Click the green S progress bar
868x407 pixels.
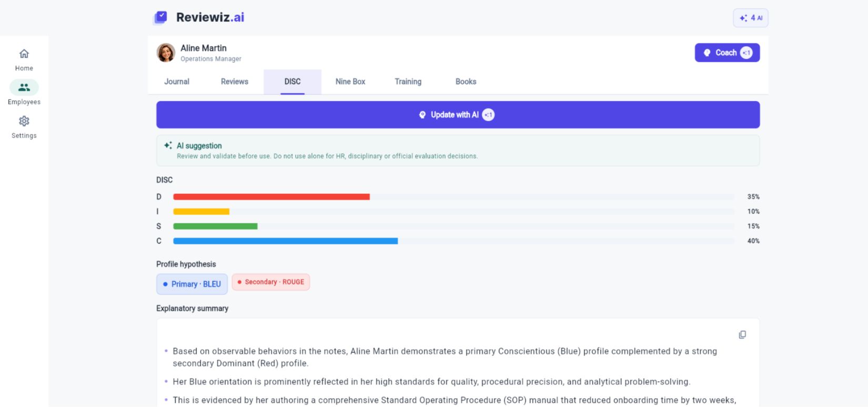(x=216, y=226)
